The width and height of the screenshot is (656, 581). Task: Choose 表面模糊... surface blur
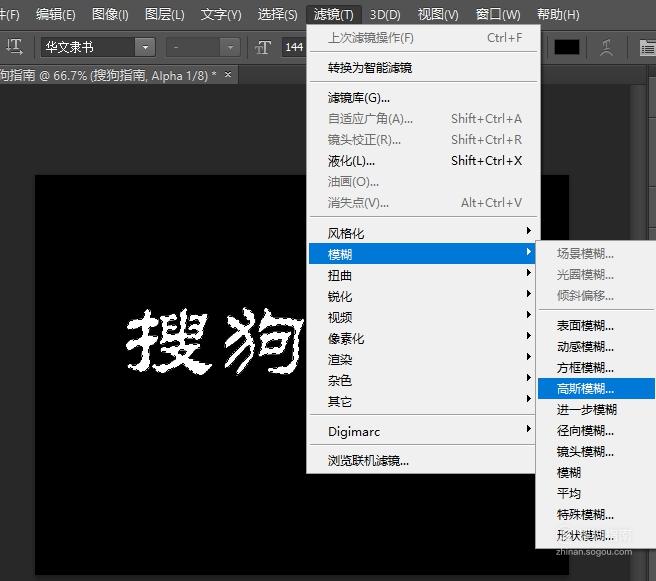pos(596,325)
